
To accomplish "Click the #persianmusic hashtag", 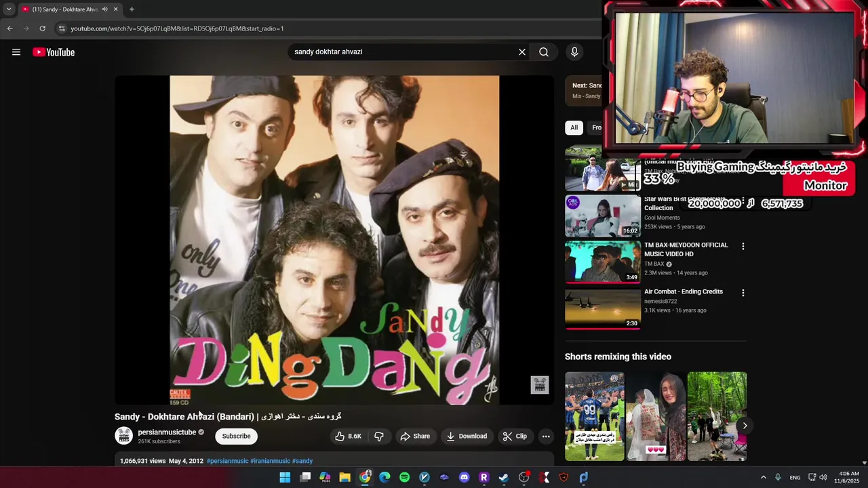I will (x=227, y=461).
